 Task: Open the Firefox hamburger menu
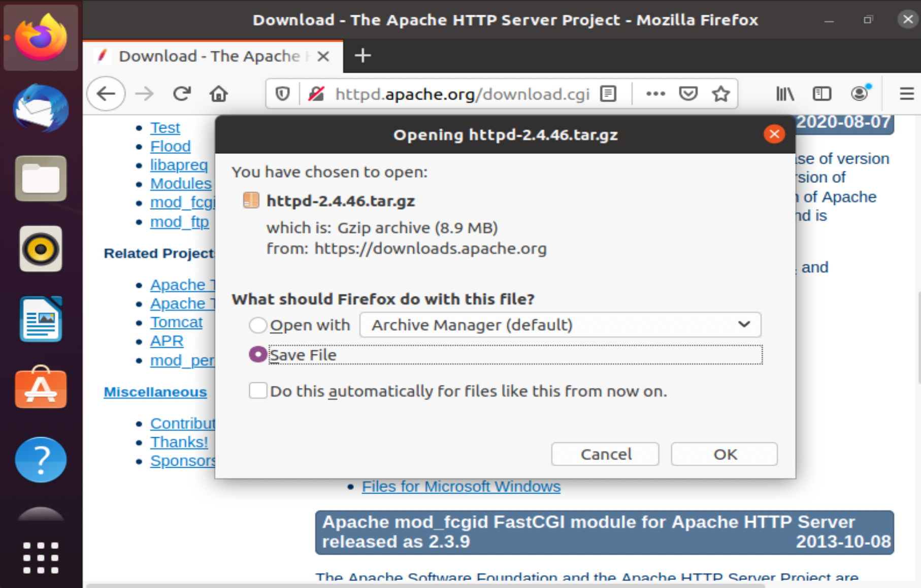pos(906,94)
